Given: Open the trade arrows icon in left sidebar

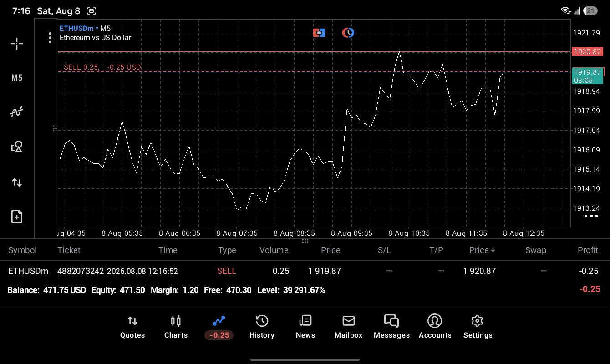Looking at the screenshot, I should pos(17,182).
